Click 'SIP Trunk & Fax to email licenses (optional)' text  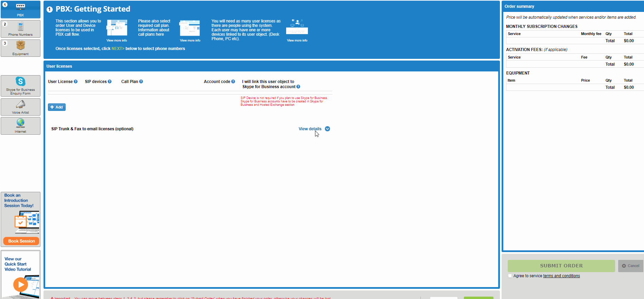92,129
